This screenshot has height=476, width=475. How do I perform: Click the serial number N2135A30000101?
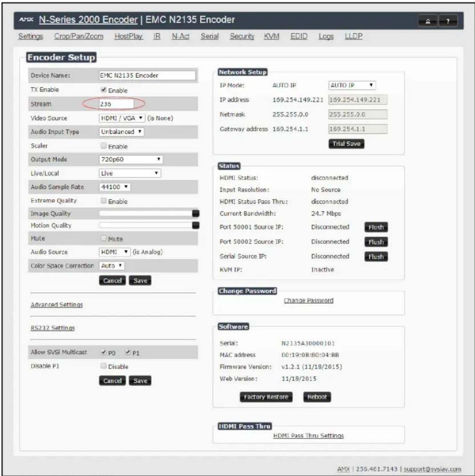pyautogui.click(x=308, y=343)
